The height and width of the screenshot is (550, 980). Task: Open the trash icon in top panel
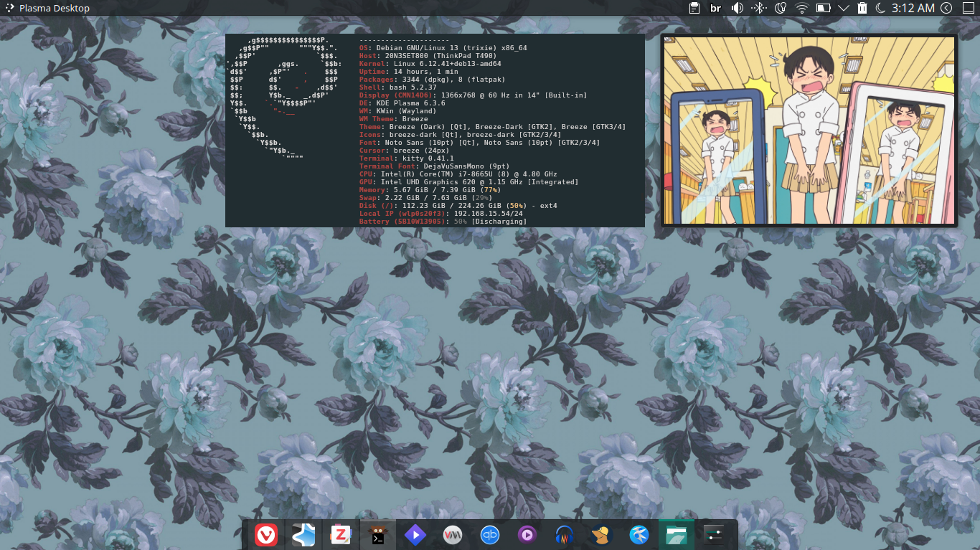pos(862,8)
